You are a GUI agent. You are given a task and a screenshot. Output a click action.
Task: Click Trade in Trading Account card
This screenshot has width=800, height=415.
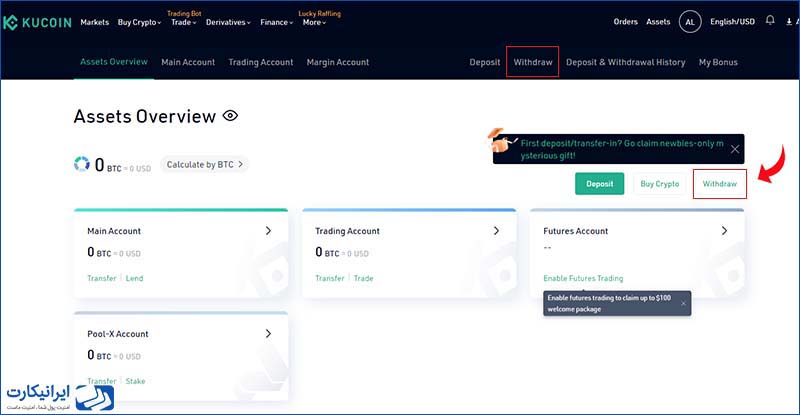363,278
